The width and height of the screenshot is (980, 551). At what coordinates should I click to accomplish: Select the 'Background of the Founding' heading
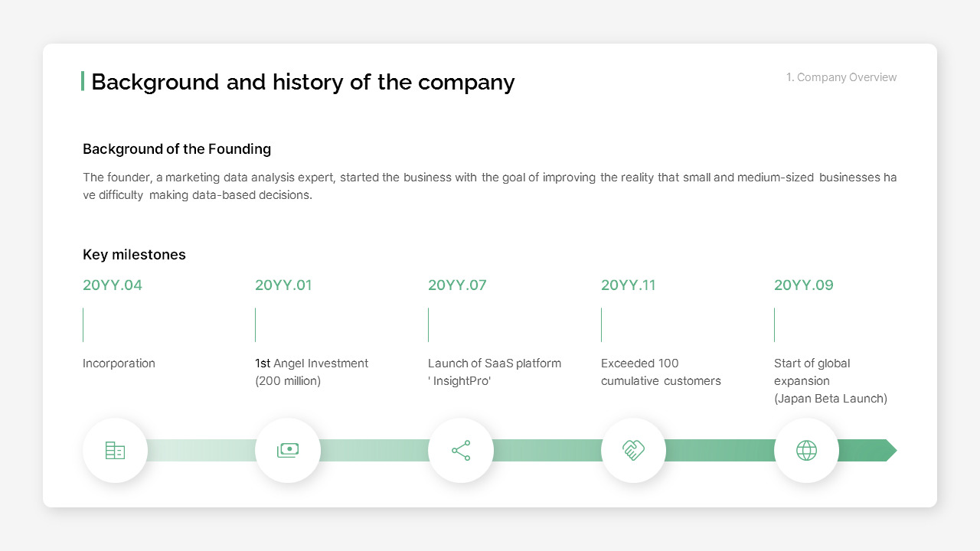tap(177, 149)
